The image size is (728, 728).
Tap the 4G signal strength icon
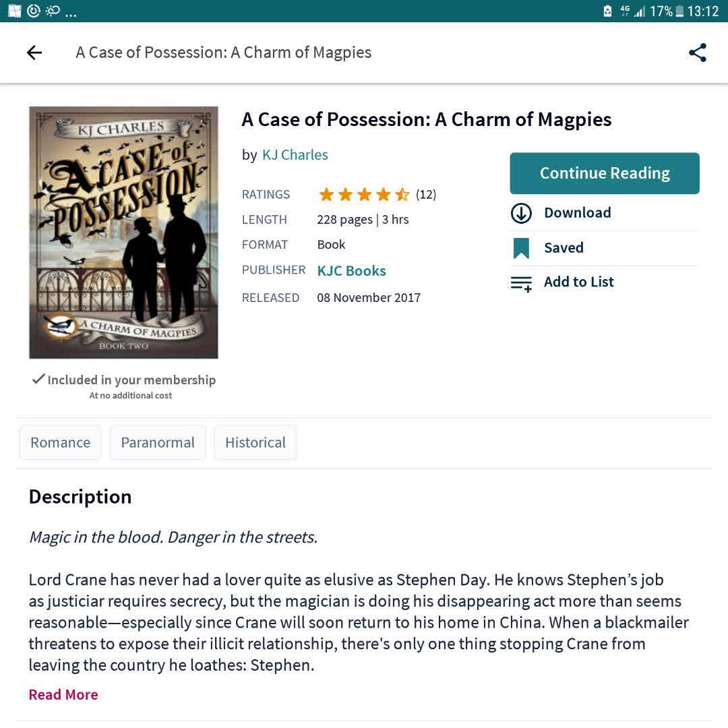[x=632, y=11]
